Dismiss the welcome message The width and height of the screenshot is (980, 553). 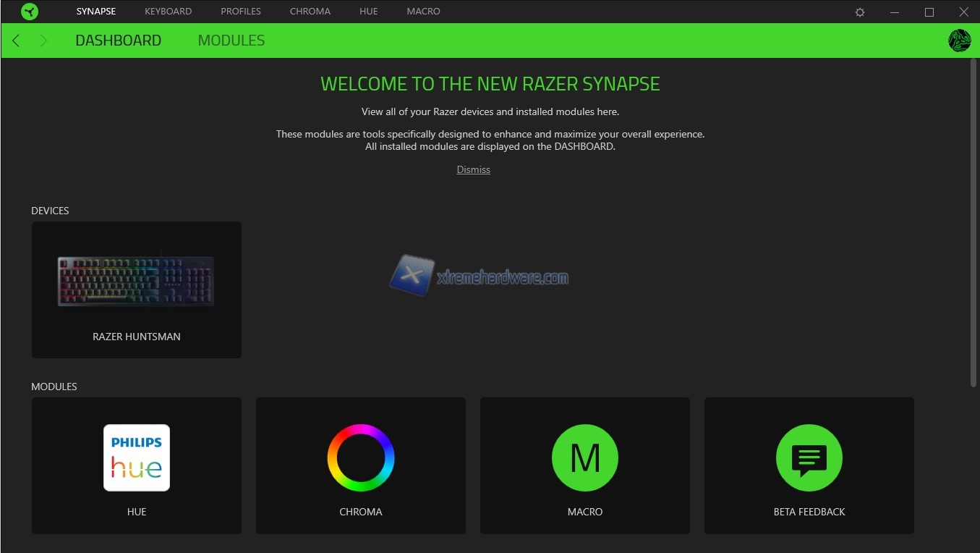[x=474, y=169]
